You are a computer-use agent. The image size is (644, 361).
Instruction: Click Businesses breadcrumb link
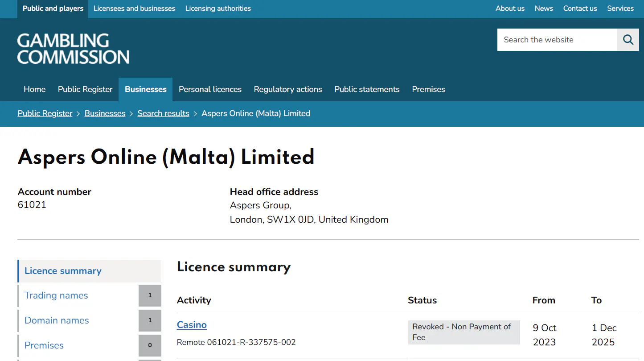(105, 113)
